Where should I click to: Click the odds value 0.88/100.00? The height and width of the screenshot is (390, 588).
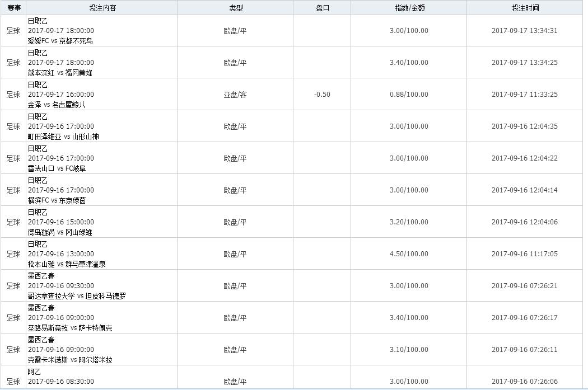tap(409, 95)
